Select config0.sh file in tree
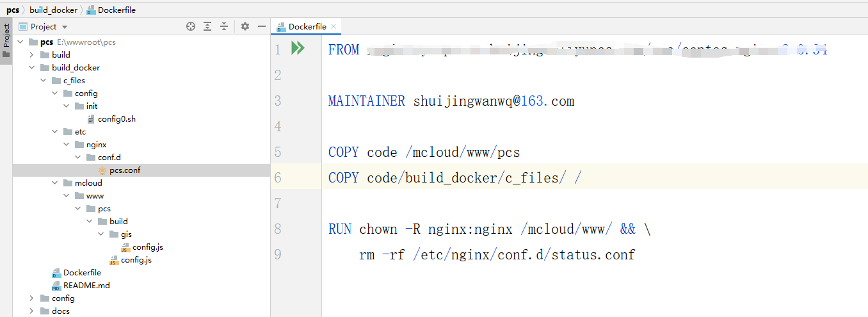Viewport: 868px width, 317px height. (117, 119)
